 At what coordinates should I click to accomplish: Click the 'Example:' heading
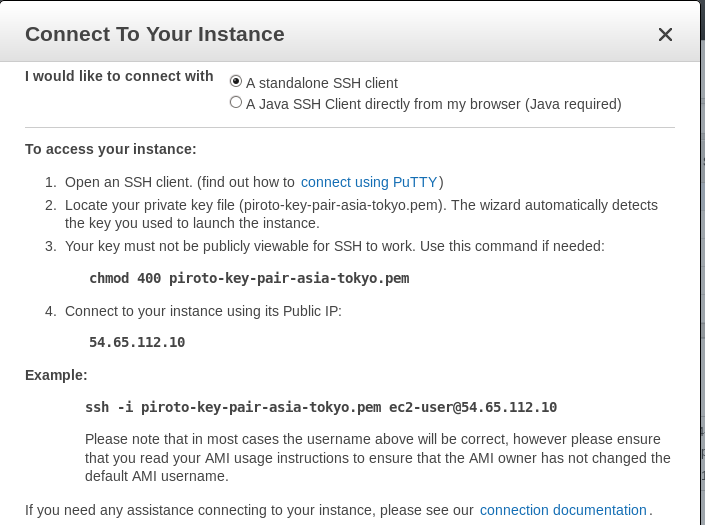point(56,375)
